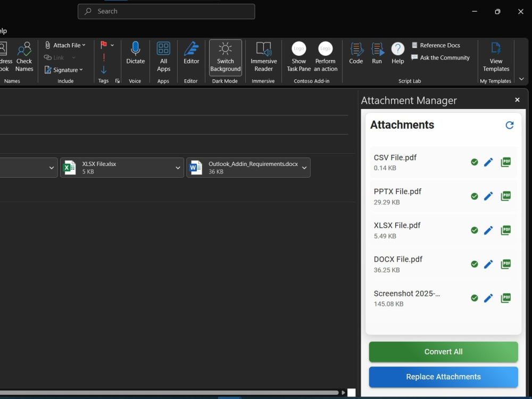Refresh the Attachments list
This screenshot has height=399, width=532.
[510, 125]
